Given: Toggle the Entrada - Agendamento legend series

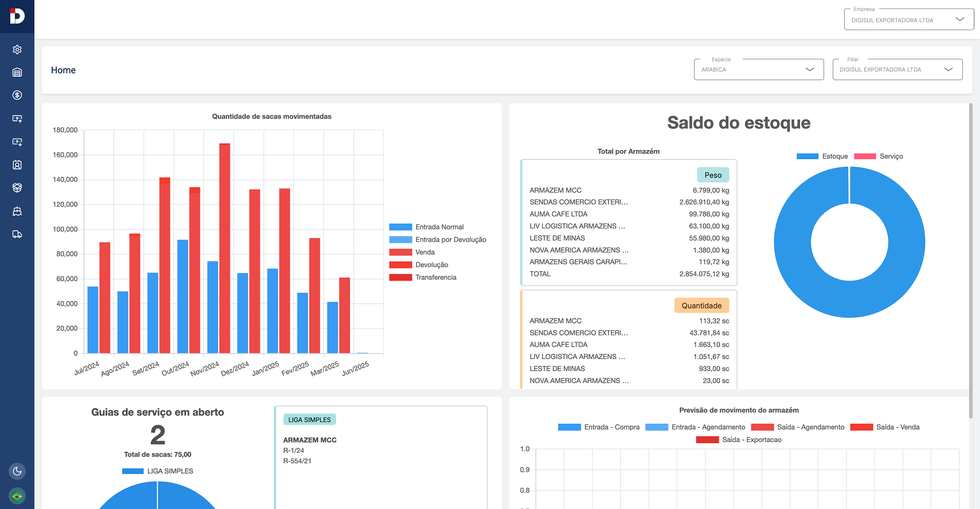Looking at the screenshot, I should click(x=695, y=427).
